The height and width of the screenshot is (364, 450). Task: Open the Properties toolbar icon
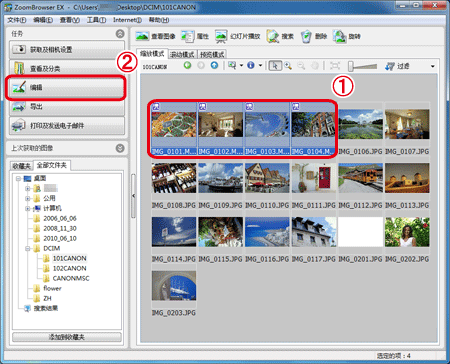[188, 36]
